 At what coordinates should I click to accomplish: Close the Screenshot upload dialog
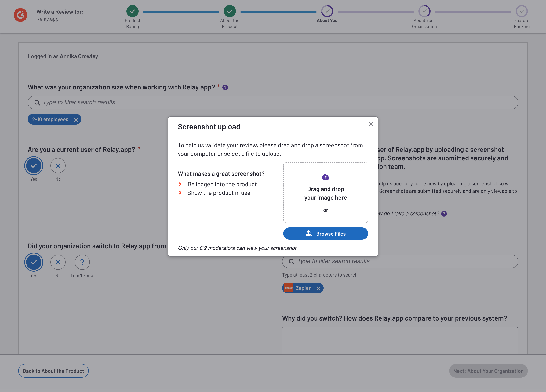(x=371, y=124)
